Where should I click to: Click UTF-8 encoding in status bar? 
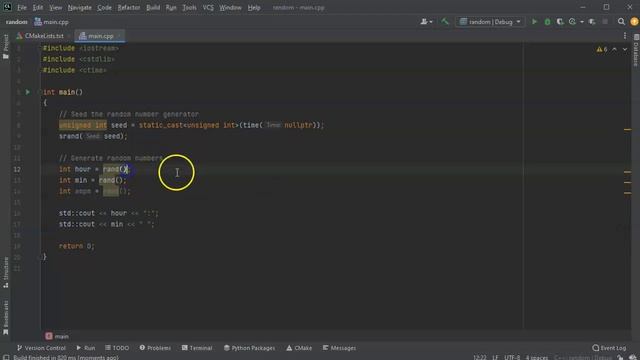512,358
